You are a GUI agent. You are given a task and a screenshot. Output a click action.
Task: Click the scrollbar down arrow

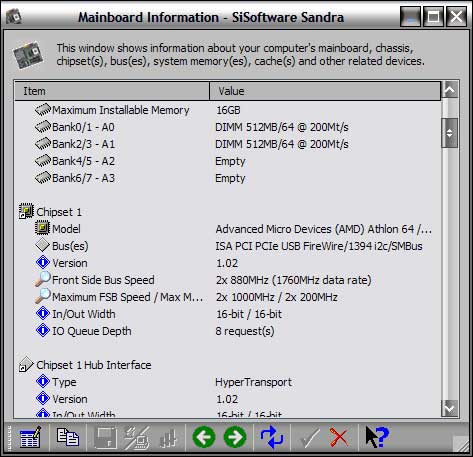coord(450,408)
